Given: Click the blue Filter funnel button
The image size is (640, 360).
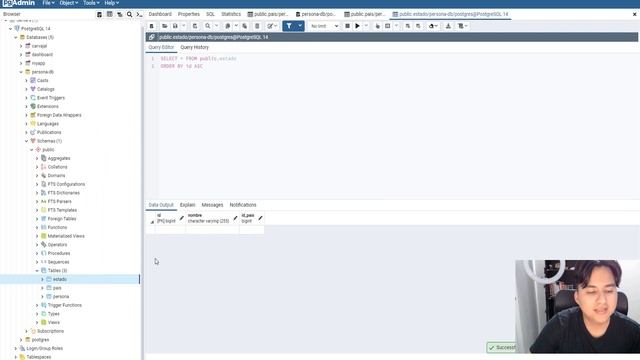Looking at the screenshot, I should pyautogui.click(x=289, y=26).
